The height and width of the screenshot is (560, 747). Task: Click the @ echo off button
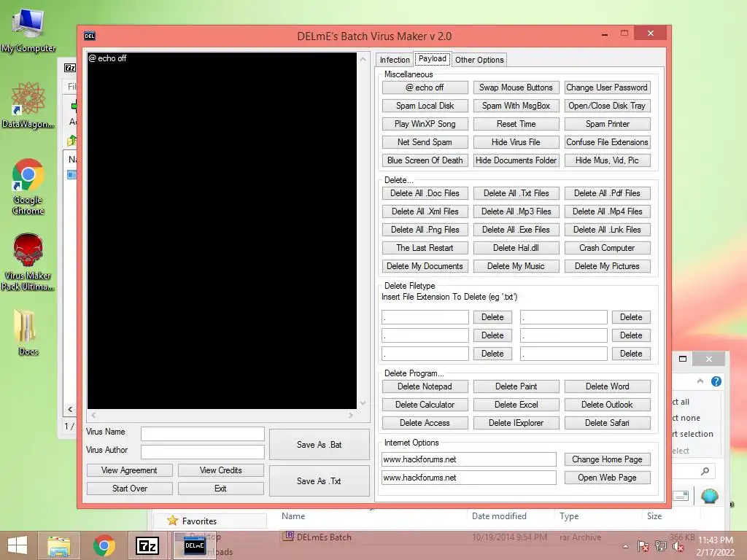(425, 87)
